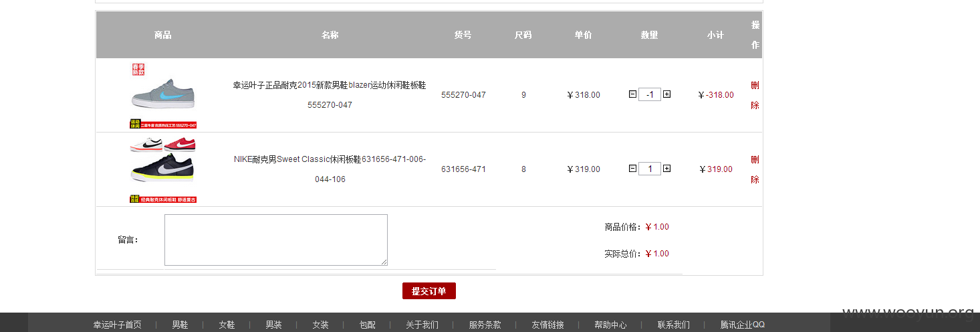Open the Sweet Classic shoes thumbnail
Viewport: 980px width, 332px height.
click(163, 169)
